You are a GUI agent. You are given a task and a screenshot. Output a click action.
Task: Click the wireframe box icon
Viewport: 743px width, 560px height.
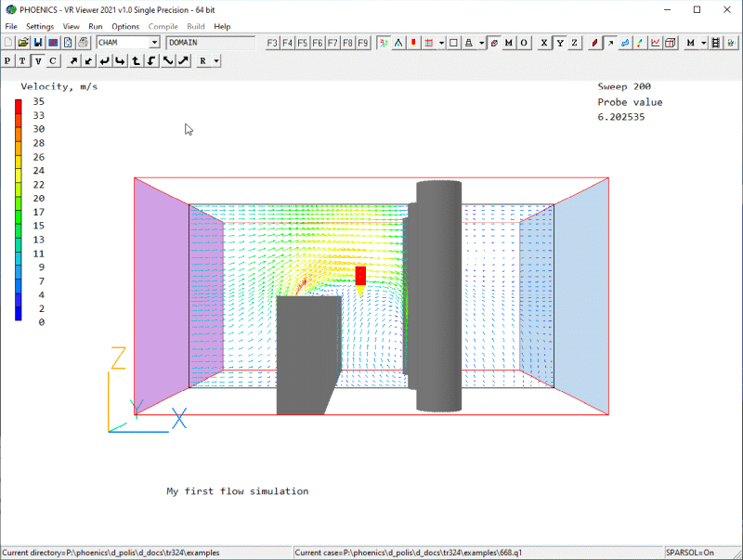[x=452, y=43]
